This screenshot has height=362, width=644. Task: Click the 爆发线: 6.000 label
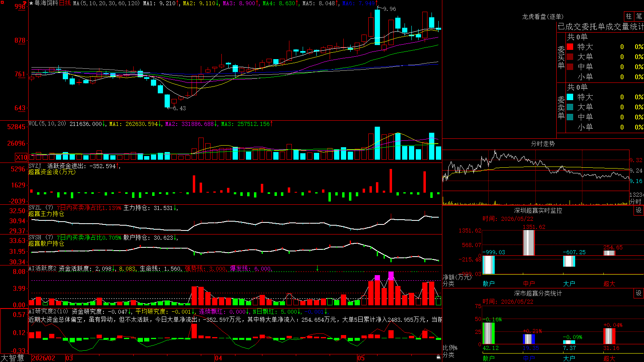pyautogui.click(x=251, y=268)
